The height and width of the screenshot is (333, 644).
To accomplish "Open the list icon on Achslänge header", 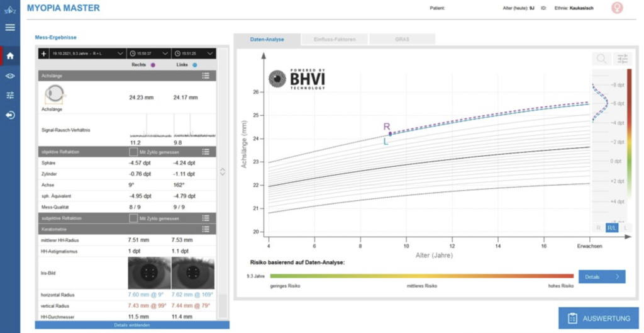I will 206,76.
